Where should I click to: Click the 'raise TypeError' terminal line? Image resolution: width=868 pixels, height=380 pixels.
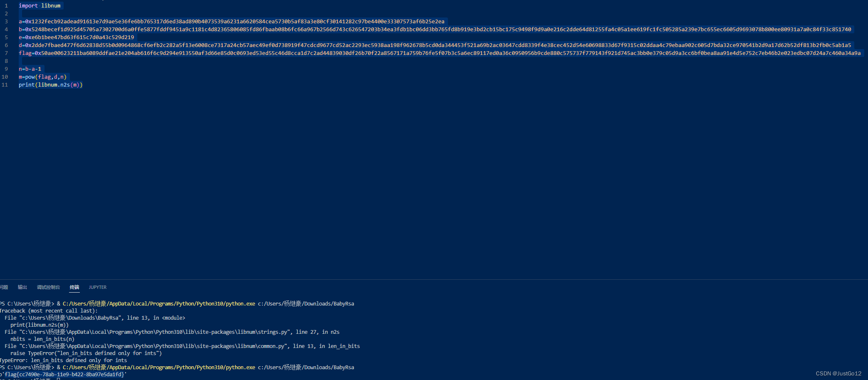click(86, 353)
